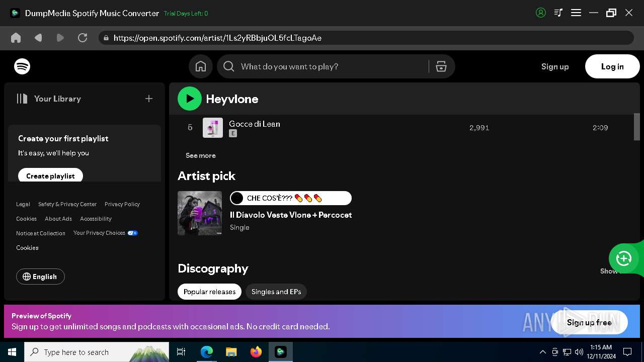
Task: Focus the Windows taskbar search box
Action: (97, 352)
